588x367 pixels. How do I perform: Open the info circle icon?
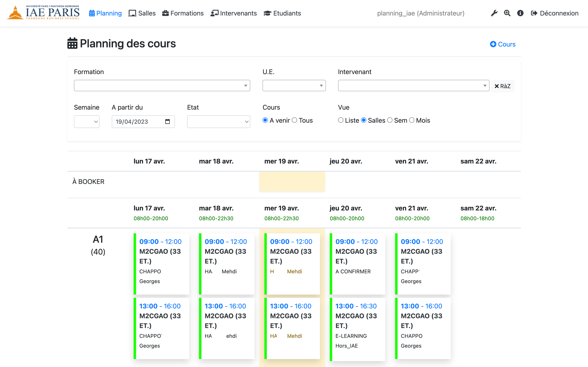pyautogui.click(x=520, y=13)
